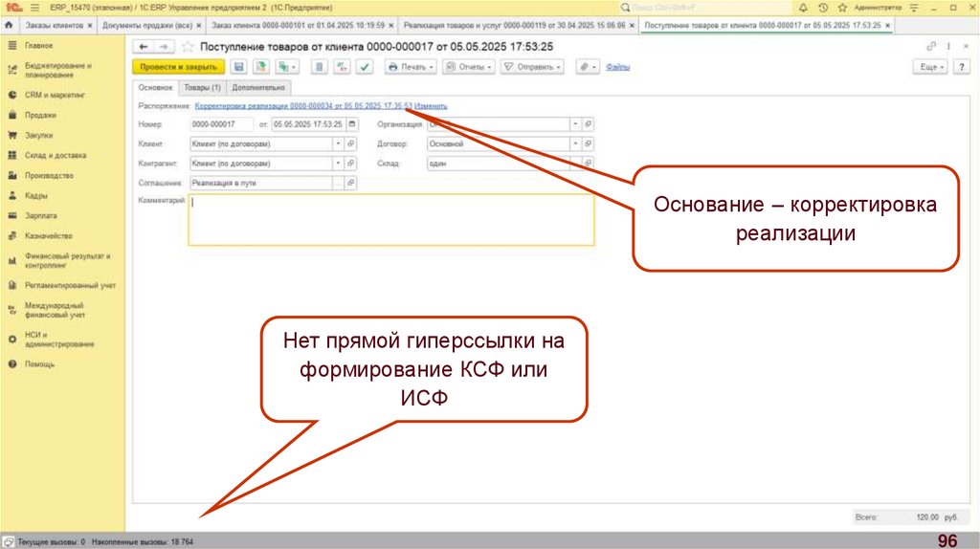Screen dimensions: 980x549
Task: Open favorites star icon in title bar
Action: point(842,8)
